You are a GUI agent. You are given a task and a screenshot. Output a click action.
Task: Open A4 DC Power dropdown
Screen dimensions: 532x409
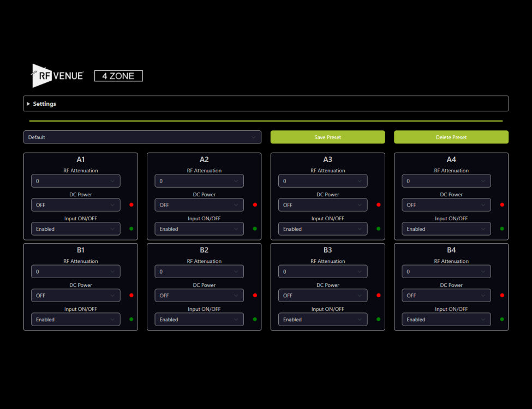(446, 205)
